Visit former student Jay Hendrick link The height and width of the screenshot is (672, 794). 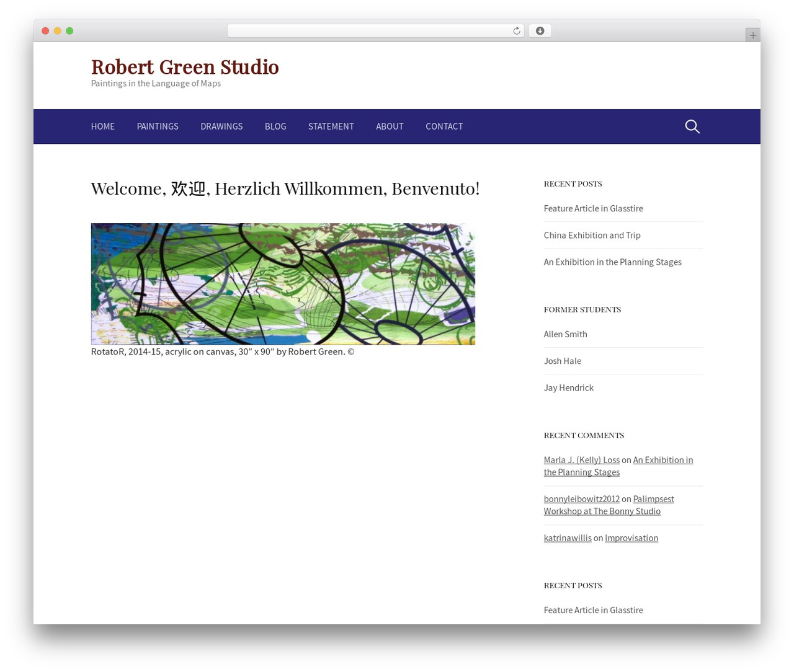pyautogui.click(x=568, y=387)
